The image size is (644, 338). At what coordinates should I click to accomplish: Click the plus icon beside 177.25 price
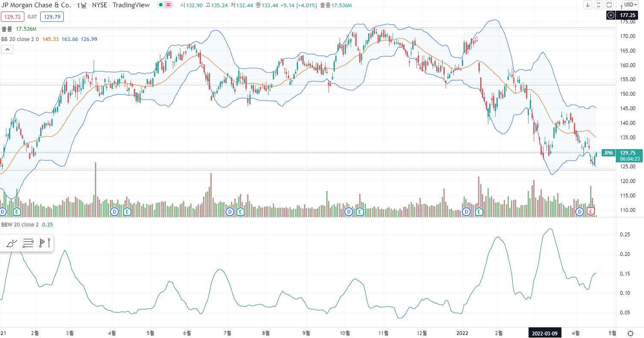point(611,15)
